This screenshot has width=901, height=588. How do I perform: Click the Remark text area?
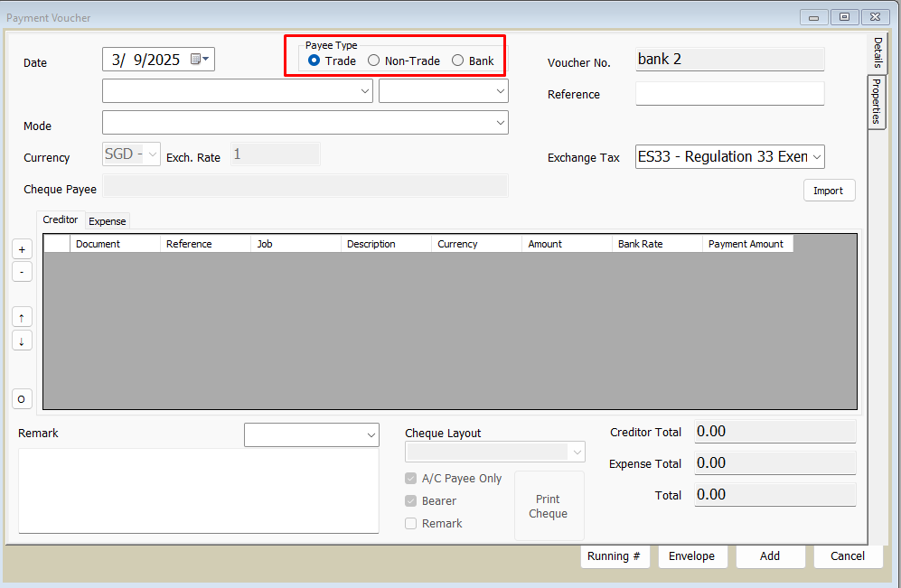pos(198,490)
